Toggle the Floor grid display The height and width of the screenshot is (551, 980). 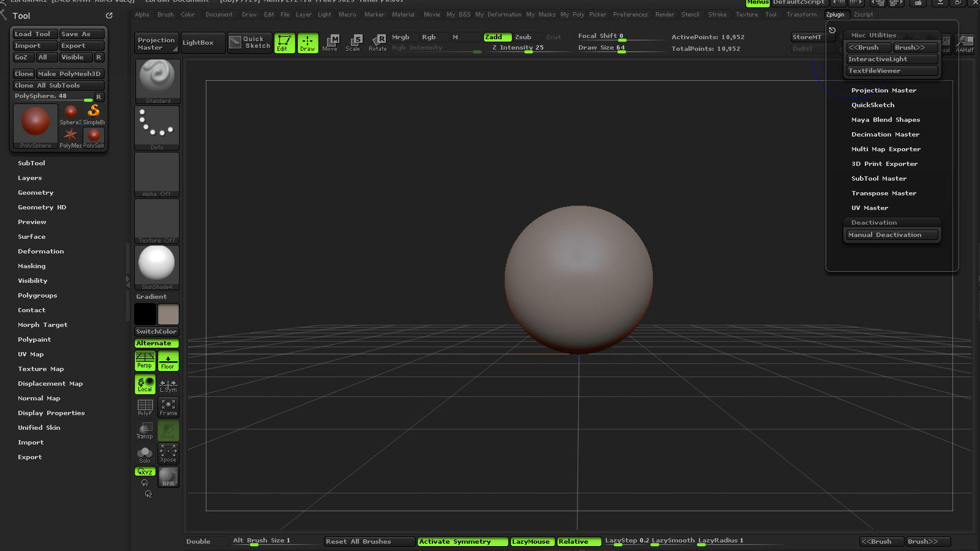[168, 361]
